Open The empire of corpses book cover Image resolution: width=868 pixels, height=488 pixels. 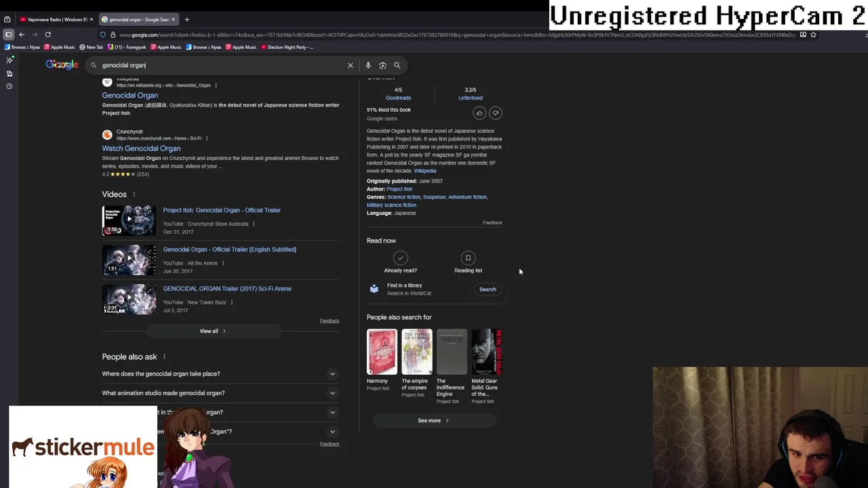[x=416, y=352]
